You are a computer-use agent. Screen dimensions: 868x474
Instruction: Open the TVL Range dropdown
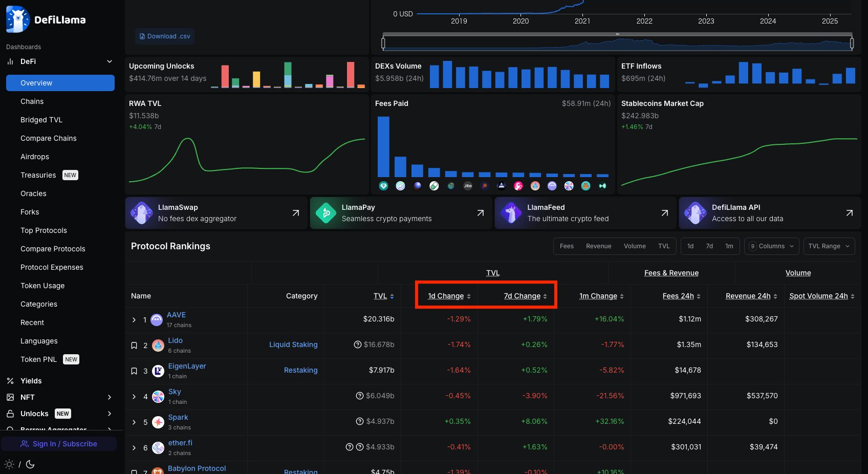click(829, 246)
